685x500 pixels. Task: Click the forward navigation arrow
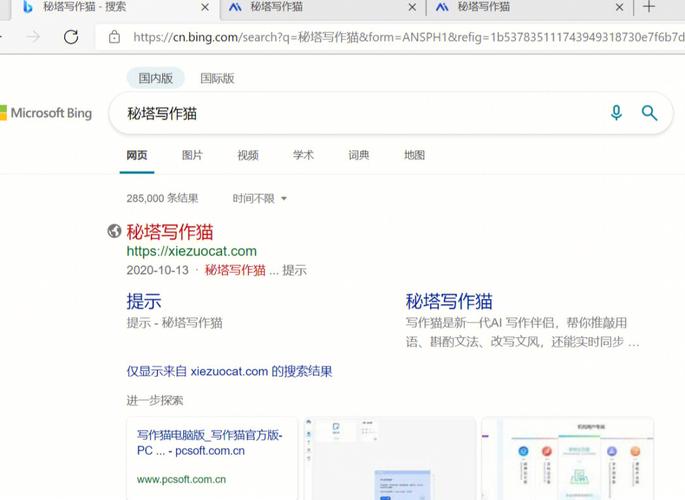point(33,37)
